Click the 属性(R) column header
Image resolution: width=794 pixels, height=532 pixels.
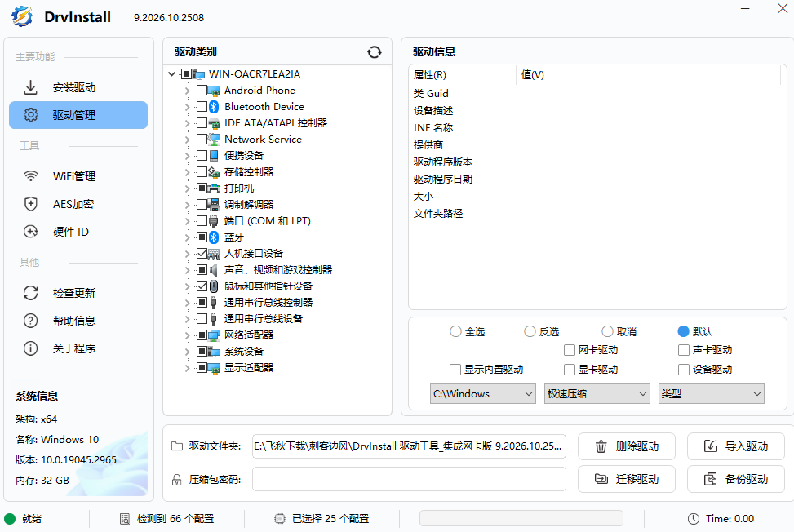[463, 75]
